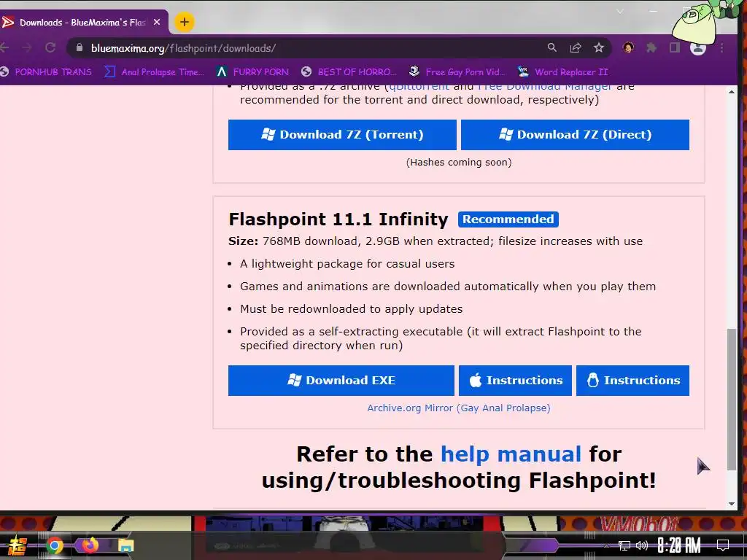Click the page scrollbar up arrow
The height and width of the screenshot is (560, 747).
click(732, 91)
